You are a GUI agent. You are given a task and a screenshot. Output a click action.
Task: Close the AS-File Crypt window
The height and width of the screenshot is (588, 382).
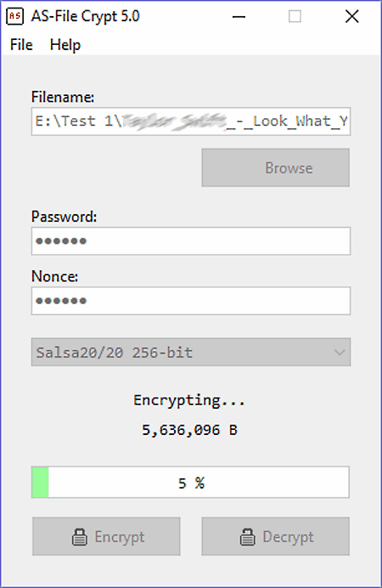click(352, 16)
